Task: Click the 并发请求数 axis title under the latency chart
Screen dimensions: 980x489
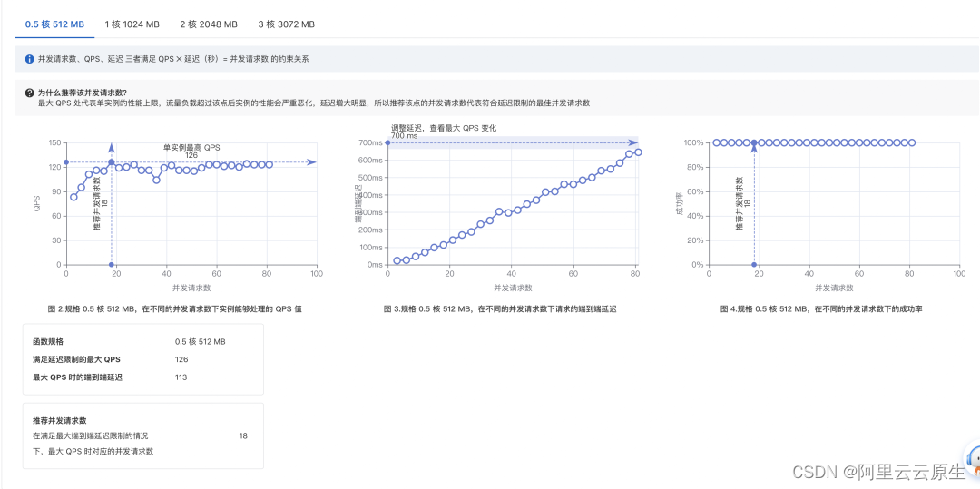Action: tap(513, 288)
